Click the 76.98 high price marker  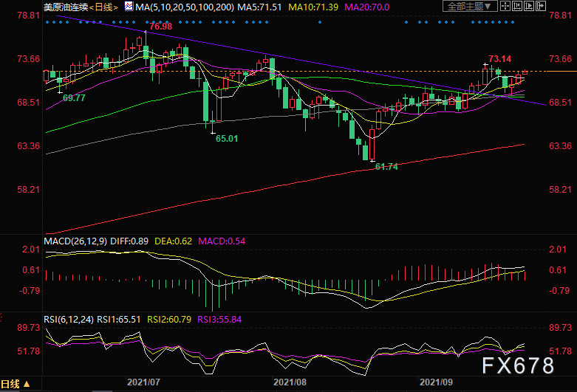tap(161, 27)
